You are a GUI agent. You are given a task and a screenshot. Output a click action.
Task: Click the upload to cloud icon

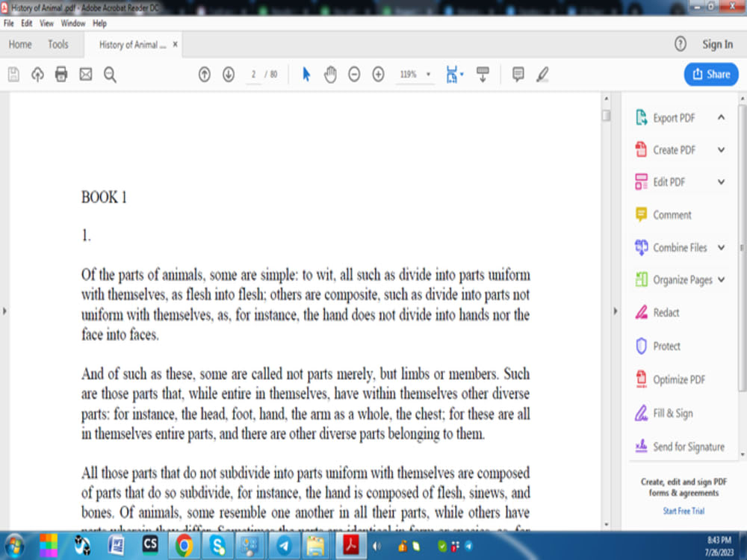click(37, 74)
